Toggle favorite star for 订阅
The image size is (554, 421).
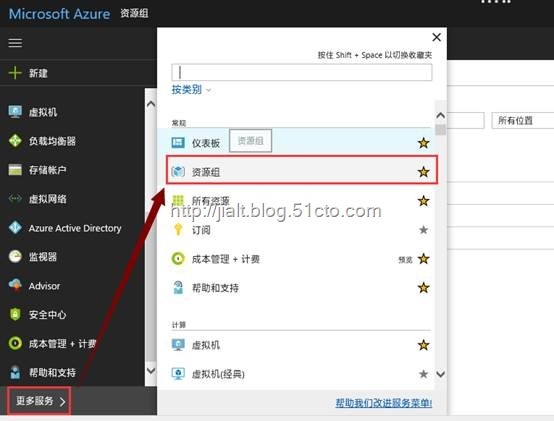click(423, 230)
